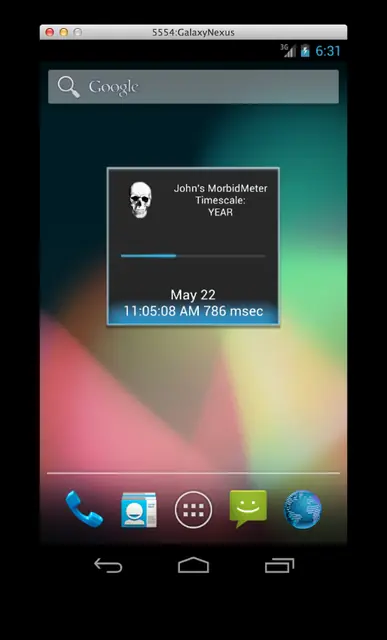Image resolution: width=387 pixels, height=640 pixels.
Task: Tap the Android Back navigation button
Action: [108, 565]
